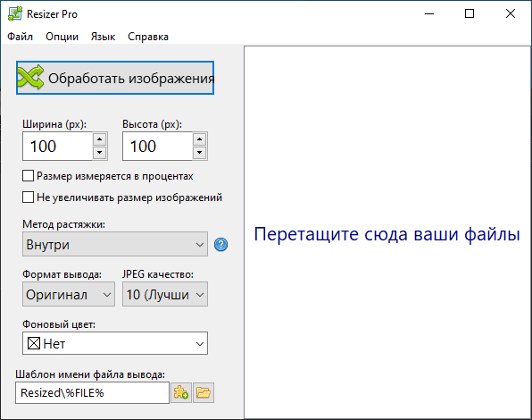Viewport: 532px width, 420px height.
Task: Expand the JPEG качество dropdown
Action: [x=165, y=294]
